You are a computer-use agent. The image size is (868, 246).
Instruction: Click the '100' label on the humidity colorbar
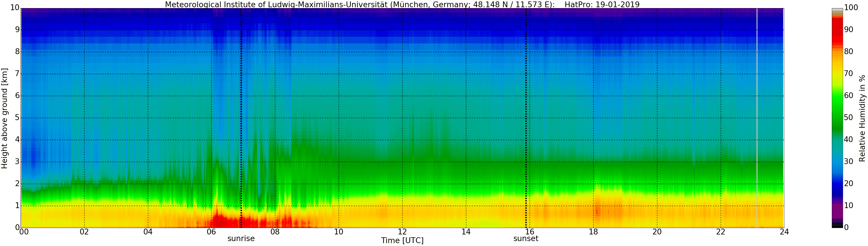851,8
